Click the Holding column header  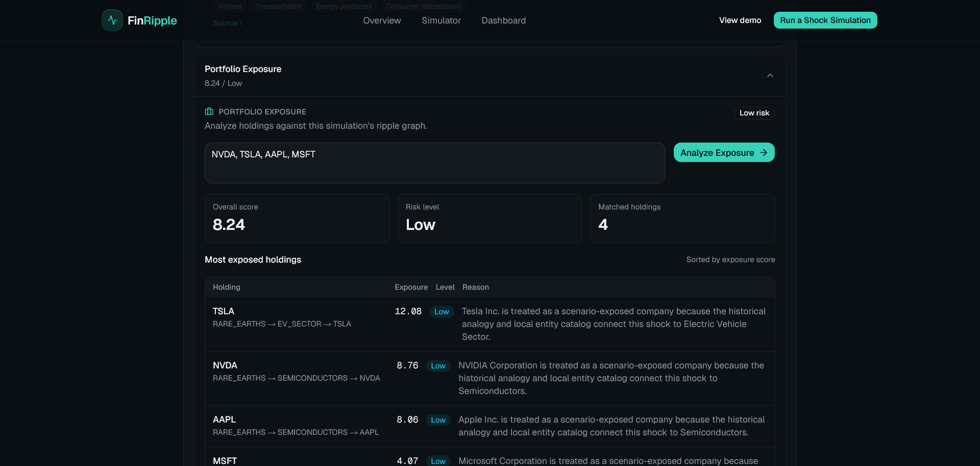227,287
